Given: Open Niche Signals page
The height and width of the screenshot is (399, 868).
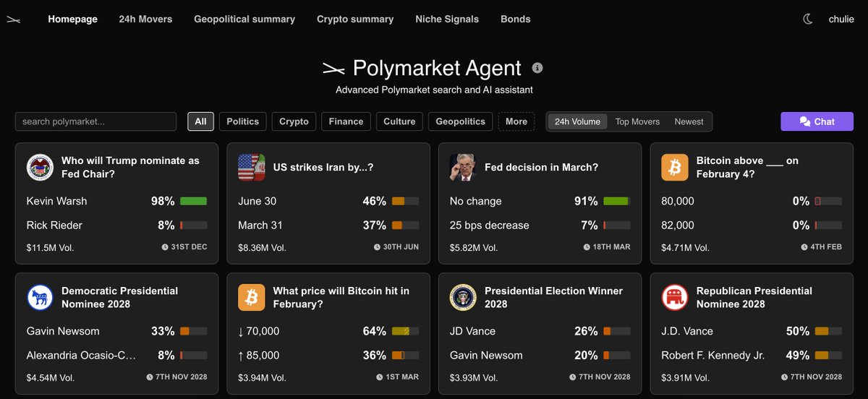Looking at the screenshot, I should [x=447, y=20].
